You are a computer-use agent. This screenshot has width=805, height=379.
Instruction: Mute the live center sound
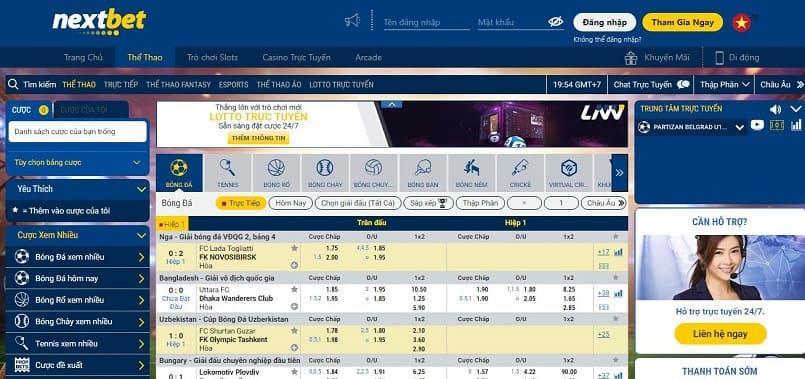775,109
